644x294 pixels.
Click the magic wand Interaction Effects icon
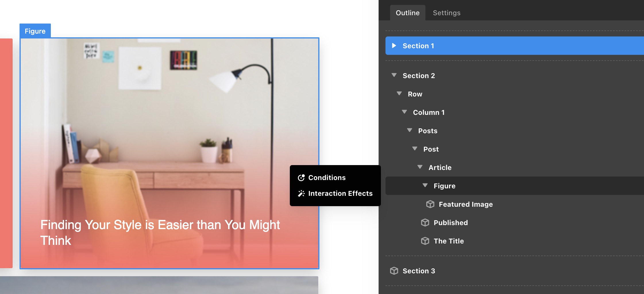point(301,194)
